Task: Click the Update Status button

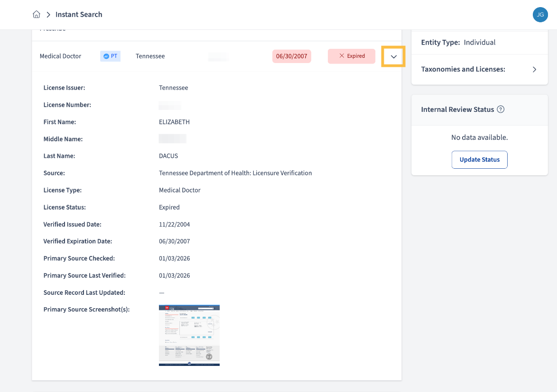Action: [479, 160]
